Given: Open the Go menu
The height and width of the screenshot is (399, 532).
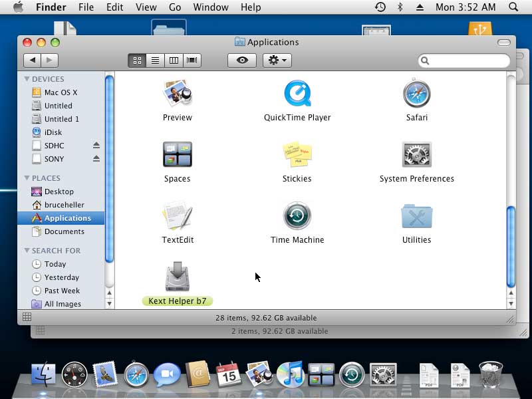Looking at the screenshot, I should pyautogui.click(x=175, y=7).
